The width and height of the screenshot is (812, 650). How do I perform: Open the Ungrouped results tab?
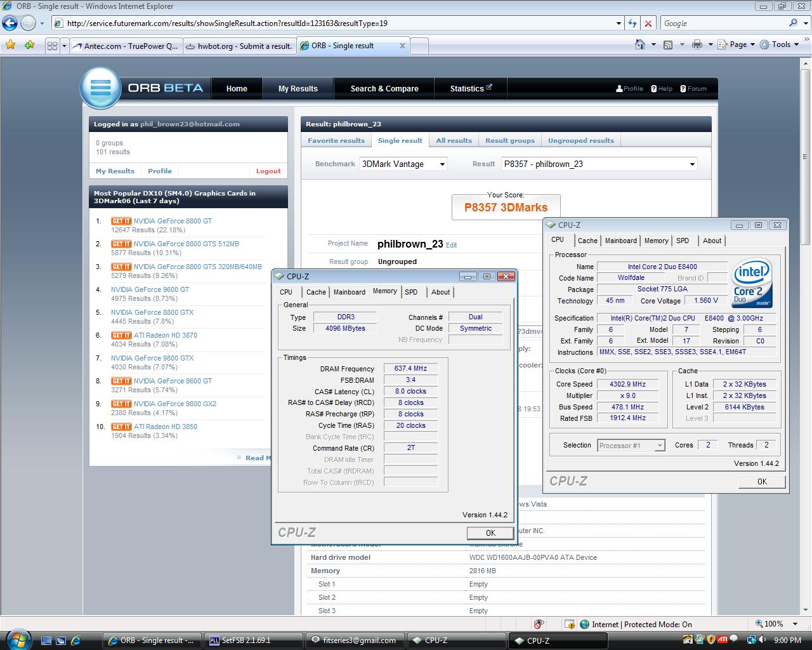[581, 140]
